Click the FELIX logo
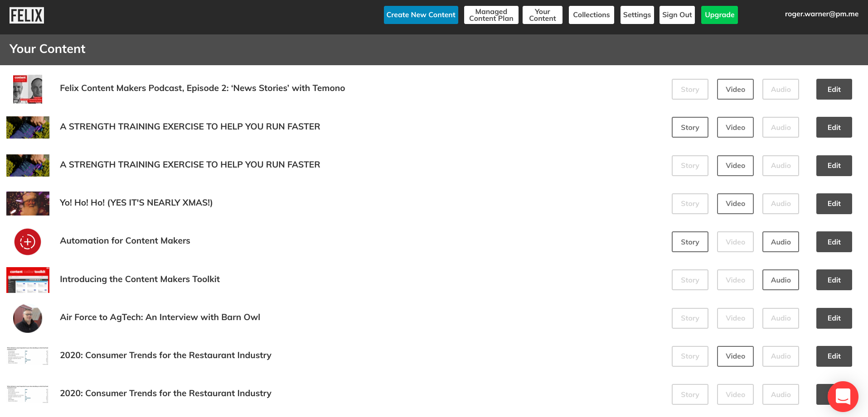The width and height of the screenshot is (868, 417). [x=27, y=15]
